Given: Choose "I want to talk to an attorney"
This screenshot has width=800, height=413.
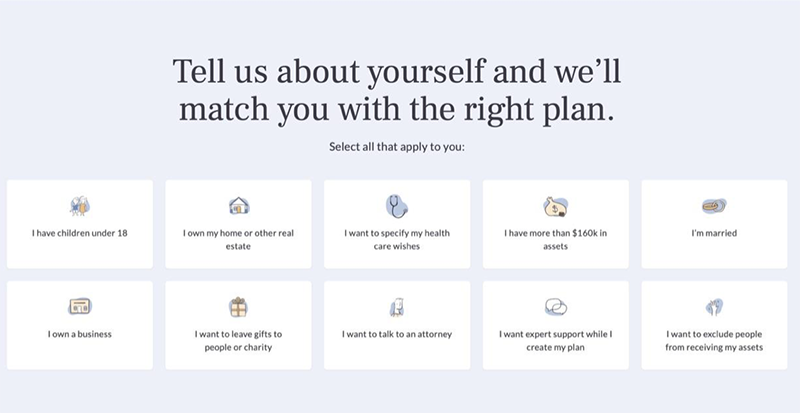Looking at the screenshot, I should [x=397, y=334].
